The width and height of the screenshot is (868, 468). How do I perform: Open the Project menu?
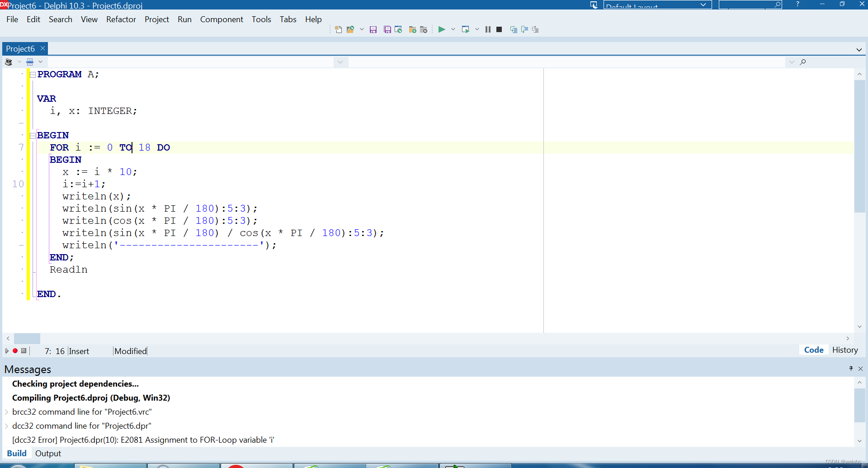[x=157, y=19]
